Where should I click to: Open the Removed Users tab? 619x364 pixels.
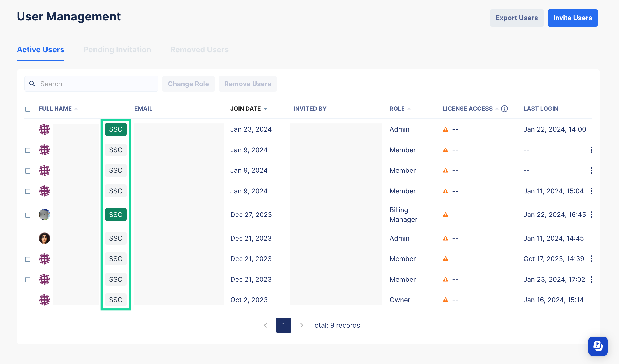point(199,50)
